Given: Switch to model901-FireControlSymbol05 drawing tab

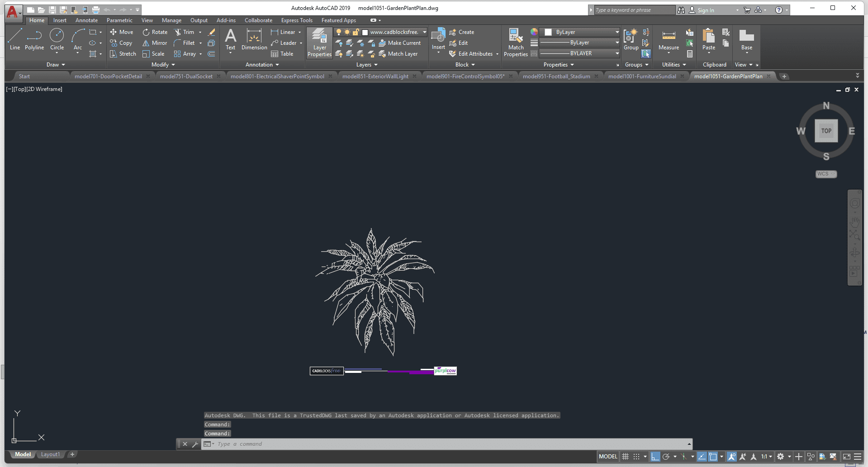Looking at the screenshot, I should click(465, 76).
